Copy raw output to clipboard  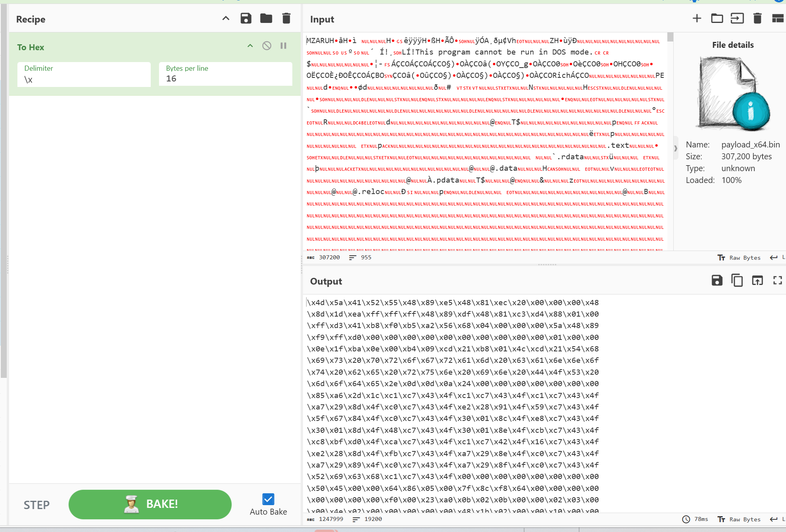737,281
